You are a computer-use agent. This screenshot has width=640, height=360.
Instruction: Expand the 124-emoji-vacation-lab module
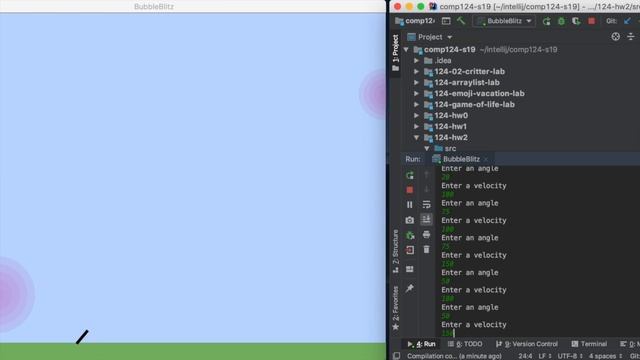pos(416,93)
